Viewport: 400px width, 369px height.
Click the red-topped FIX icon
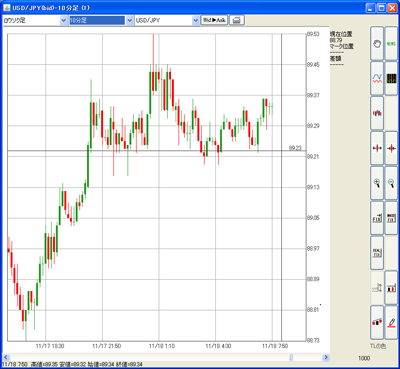click(x=391, y=218)
